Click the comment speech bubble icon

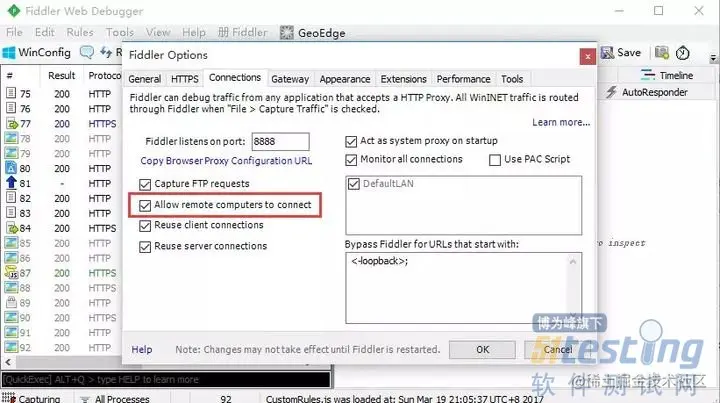[x=86, y=52]
